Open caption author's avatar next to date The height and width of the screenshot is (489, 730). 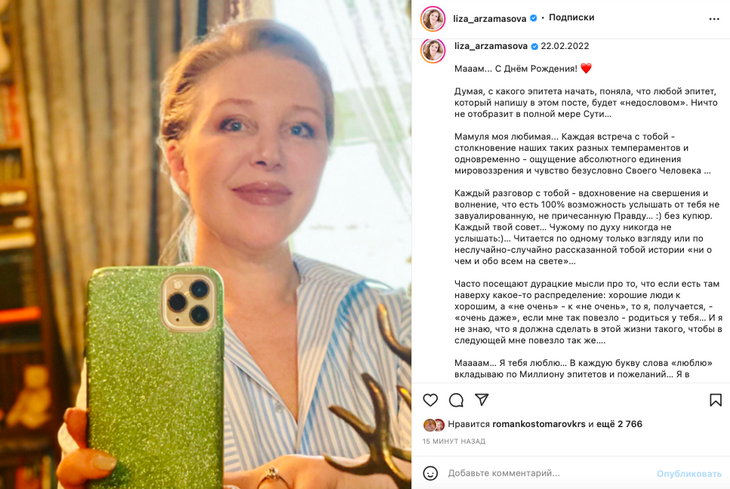click(433, 51)
